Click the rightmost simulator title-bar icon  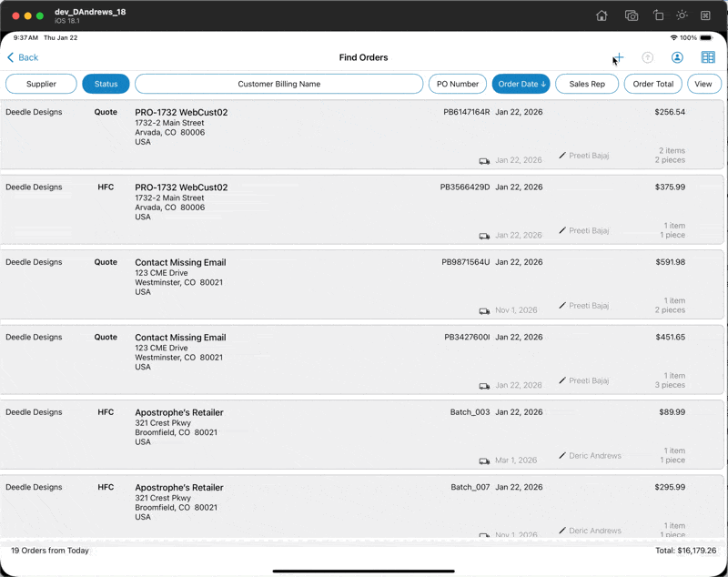(705, 15)
